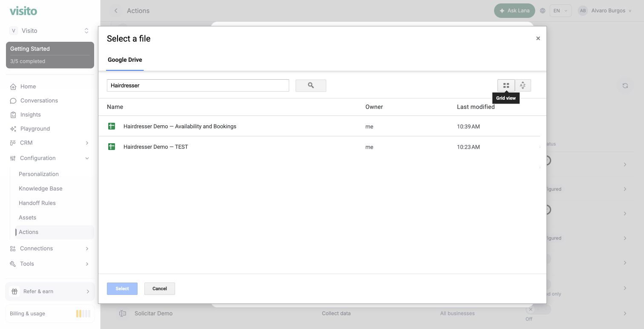
Task: Open the Assets page
Action: tap(27, 217)
